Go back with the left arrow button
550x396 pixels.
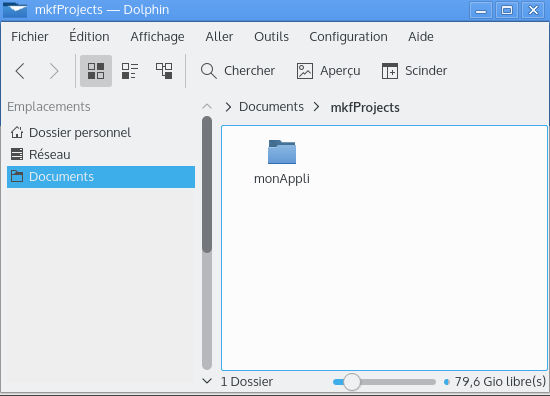[20, 71]
